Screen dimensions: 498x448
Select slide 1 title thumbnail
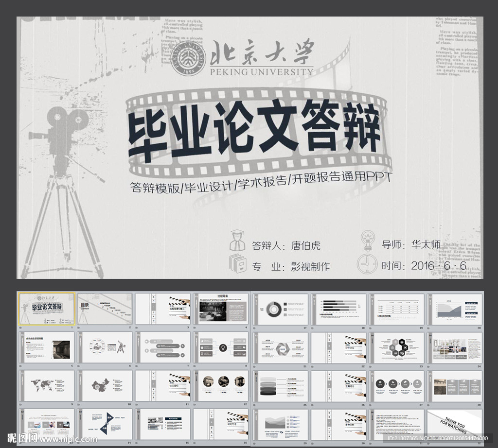47,309
